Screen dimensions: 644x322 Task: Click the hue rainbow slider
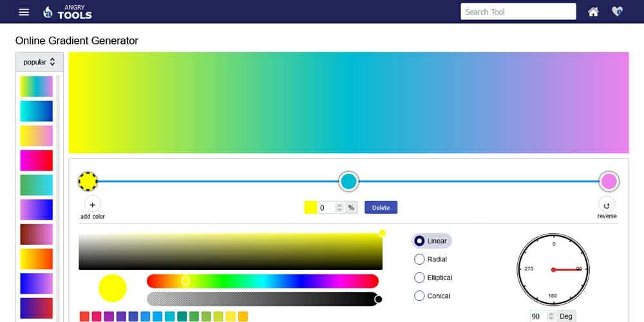pos(263,281)
